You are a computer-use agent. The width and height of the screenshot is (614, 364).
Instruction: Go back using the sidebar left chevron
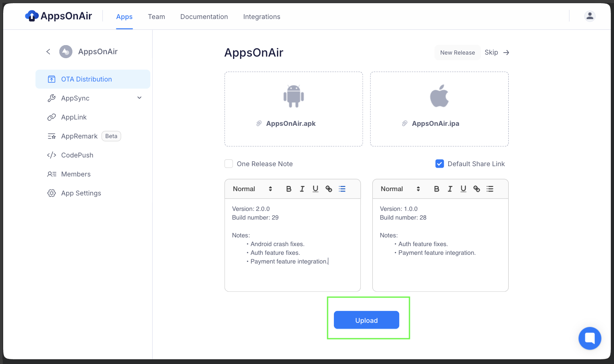(x=48, y=51)
